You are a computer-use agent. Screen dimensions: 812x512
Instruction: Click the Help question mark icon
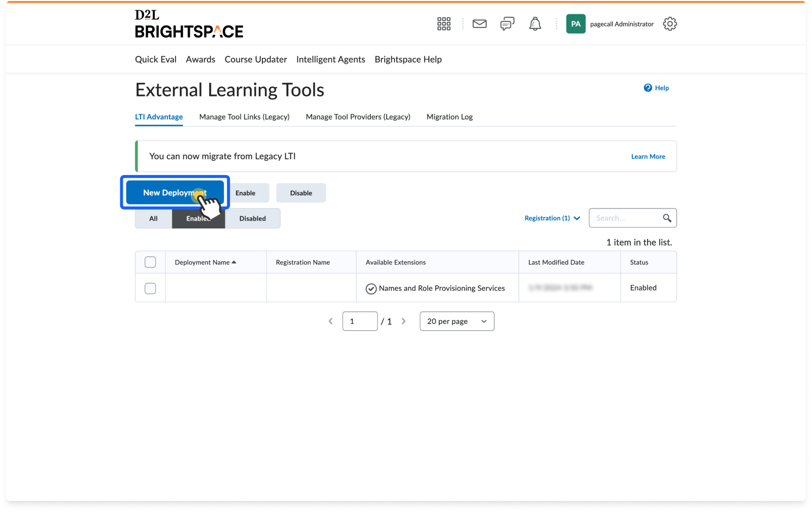(648, 88)
